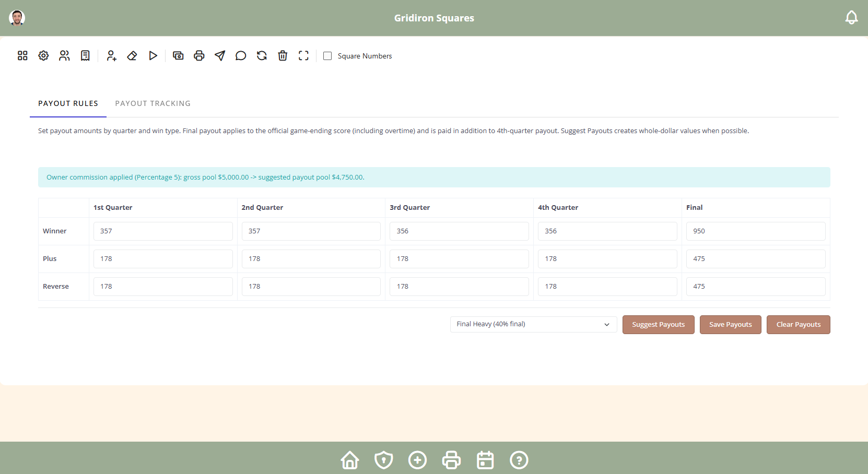868x474 pixels.
Task: Open the settings gear in the toolbar
Action: click(x=43, y=56)
